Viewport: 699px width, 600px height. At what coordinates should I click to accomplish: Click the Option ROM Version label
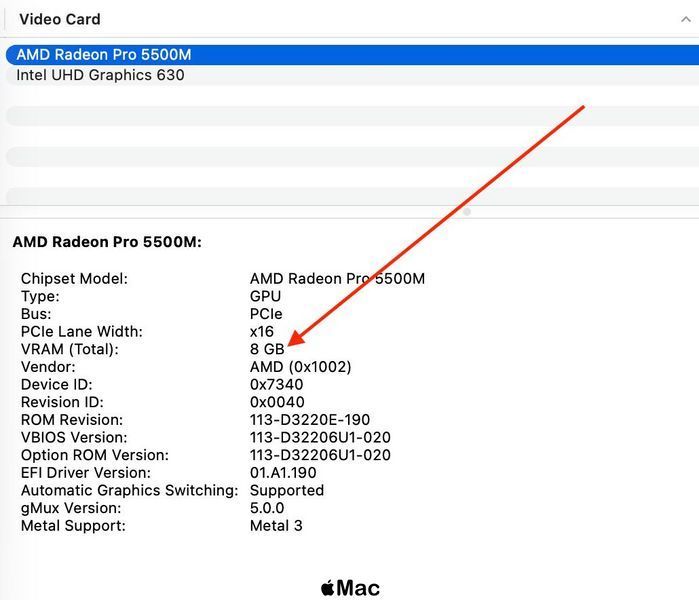pyautogui.click(x=95, y=455)
